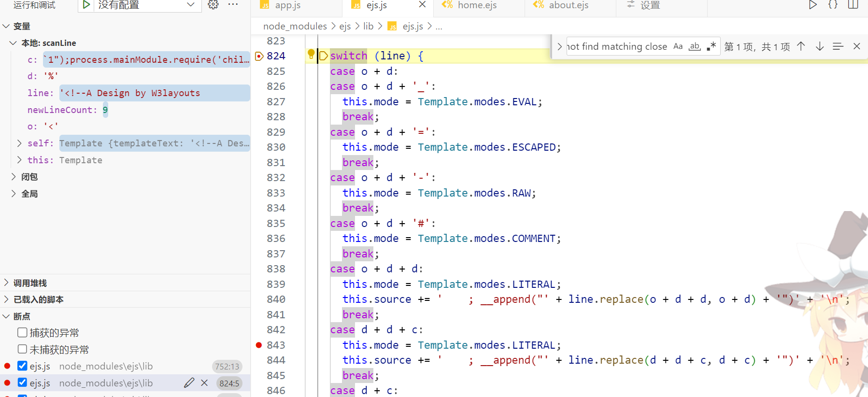Open the debug view more actions ellipsis
868x397 pixels.
pyautogui.click(x=233, y=5)
